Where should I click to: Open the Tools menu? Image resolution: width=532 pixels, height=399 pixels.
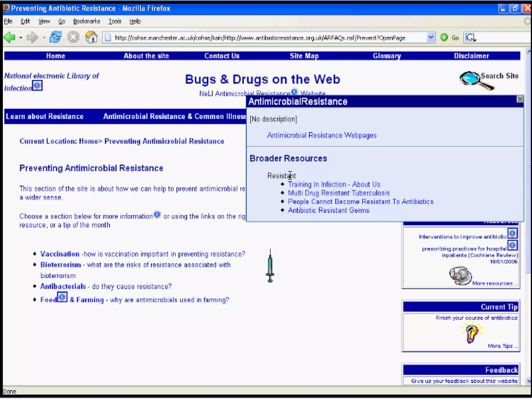pyautogui.click(x=115, y=21)
